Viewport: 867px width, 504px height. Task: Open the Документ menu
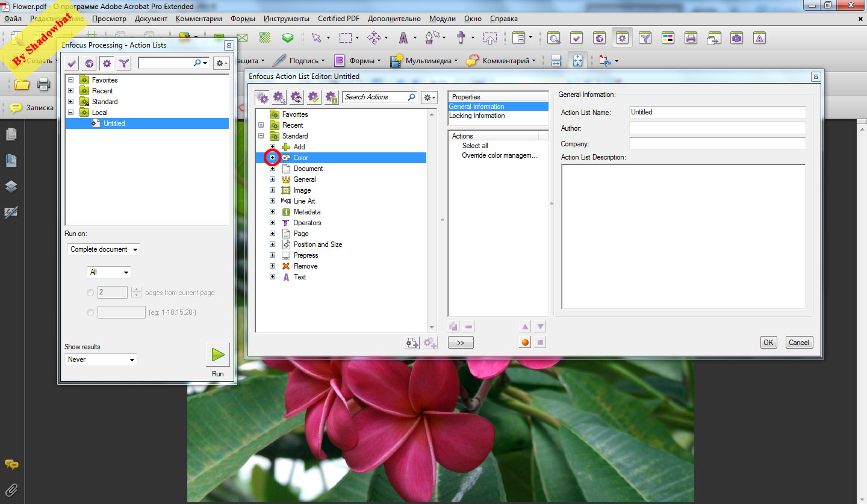coord(151,19)
